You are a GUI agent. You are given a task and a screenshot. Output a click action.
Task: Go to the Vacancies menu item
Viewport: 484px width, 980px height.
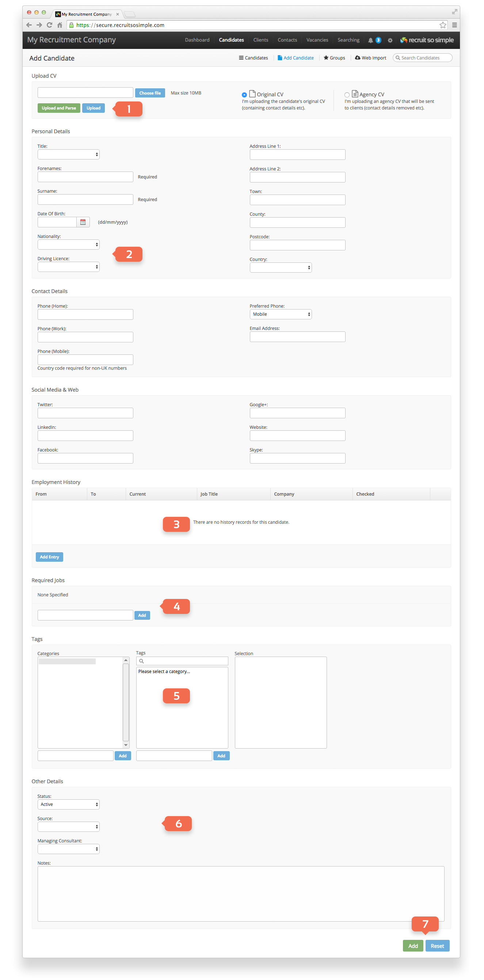317,40
